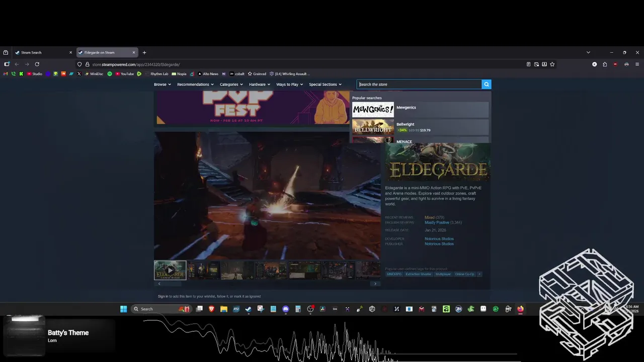Click the tracking protection shield icon
Image resolution: width=644 pixels, height=362 pixels.
coord(79,64)
